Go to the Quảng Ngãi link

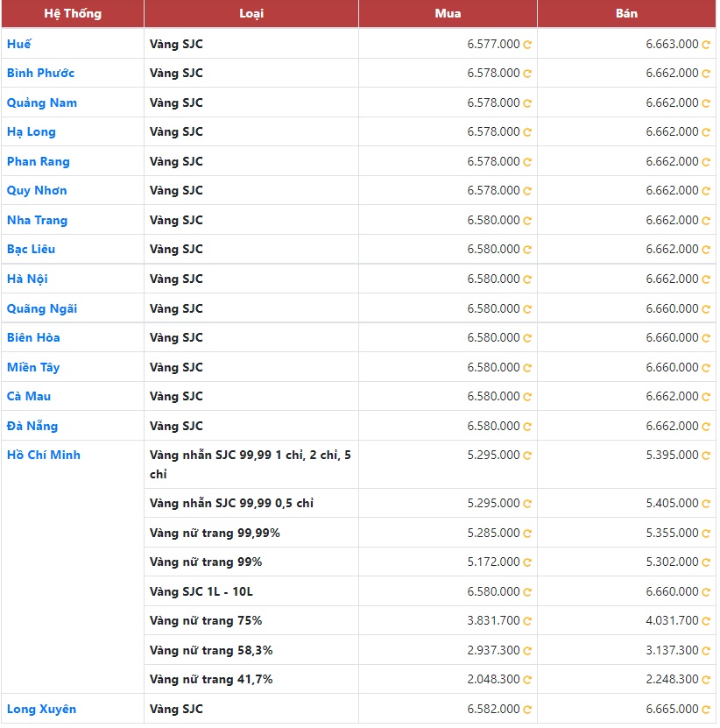pos(42,308)
